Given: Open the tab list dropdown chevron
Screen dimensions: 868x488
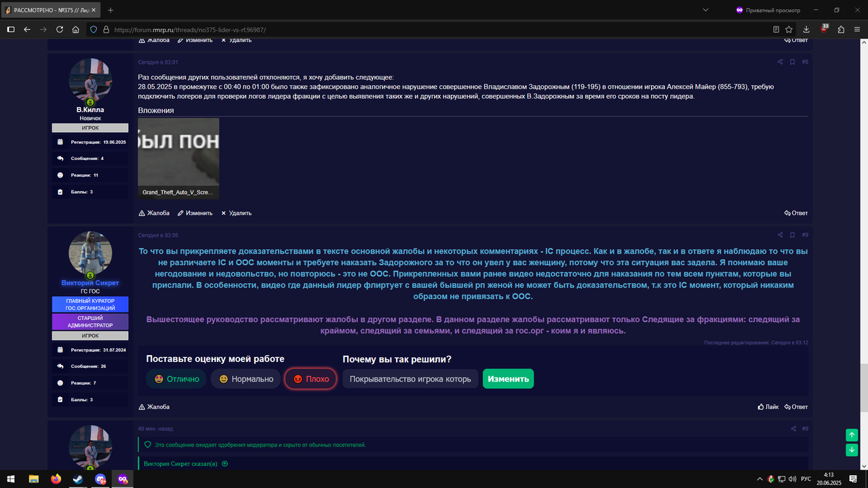Looking at the screenshot, I should coord(704,10).
